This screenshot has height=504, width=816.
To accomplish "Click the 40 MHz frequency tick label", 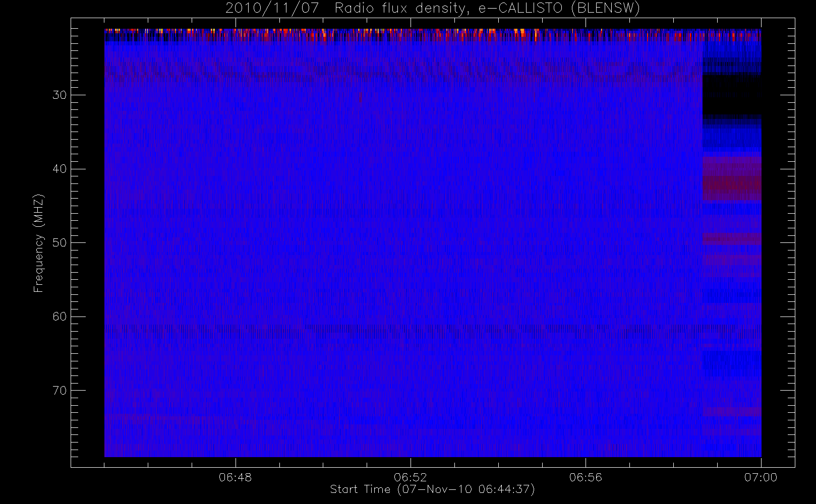I will click(x=60, y=169).
